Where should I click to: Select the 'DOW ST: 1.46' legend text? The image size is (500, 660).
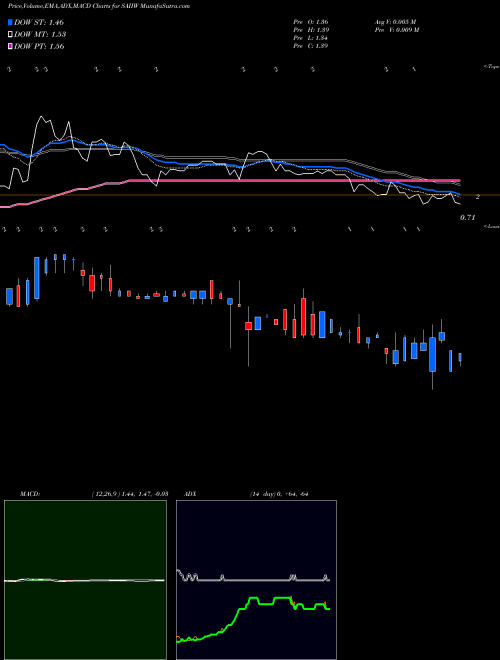[x=39, y=22]
